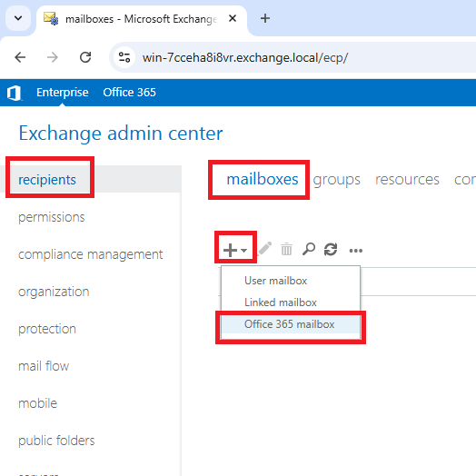Open a new browser tab with the plus button
This screenshot has width=476, height=476.
tap(265, 18)
